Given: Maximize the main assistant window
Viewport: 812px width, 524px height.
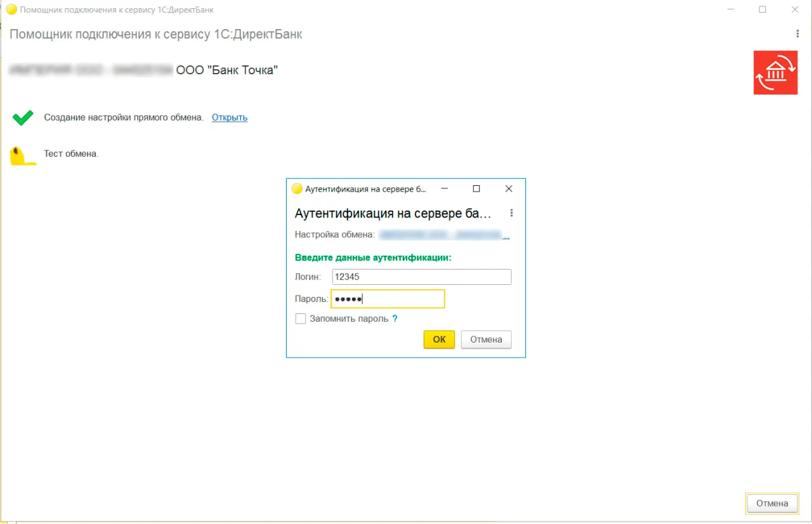Looking at the screenshot, I should pyautogui.click(x=763, y=10).
